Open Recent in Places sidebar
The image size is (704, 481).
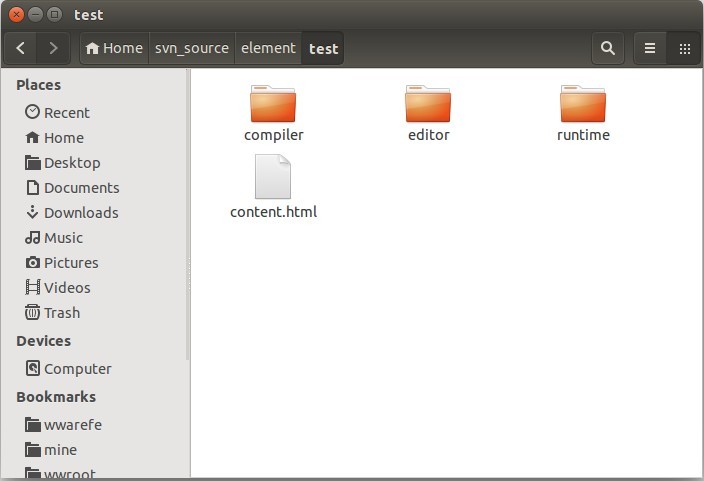[x=97, y=112]
